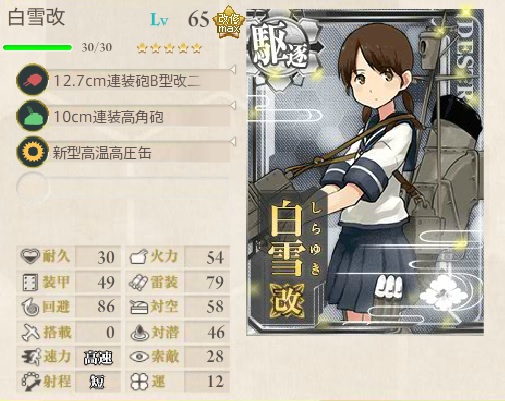Image resolution: width=505 pixels, height=401 pixels.
Task: Click the arrow on the 12.7cm連装砲B型改二 slot
Action: click(233, 70)
